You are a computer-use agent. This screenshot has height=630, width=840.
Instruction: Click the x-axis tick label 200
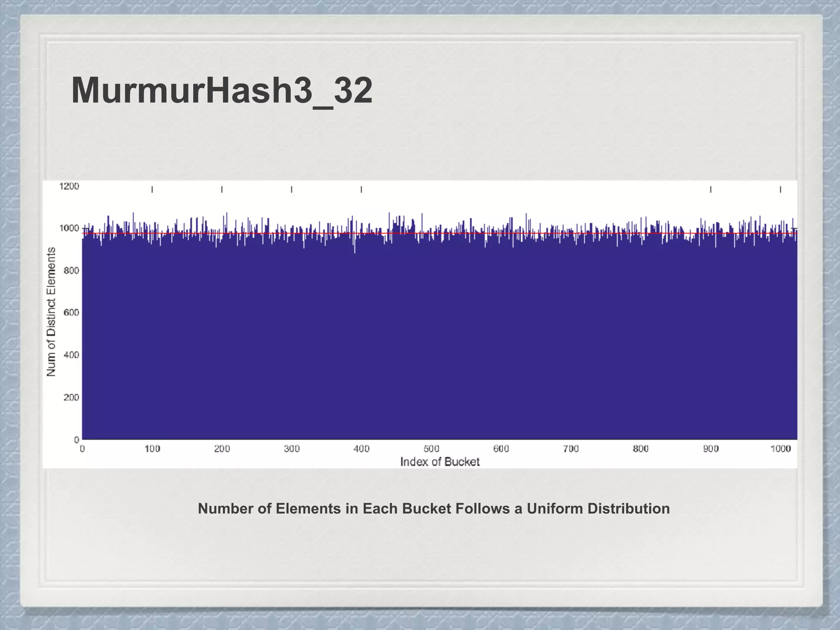coord(222,449)
